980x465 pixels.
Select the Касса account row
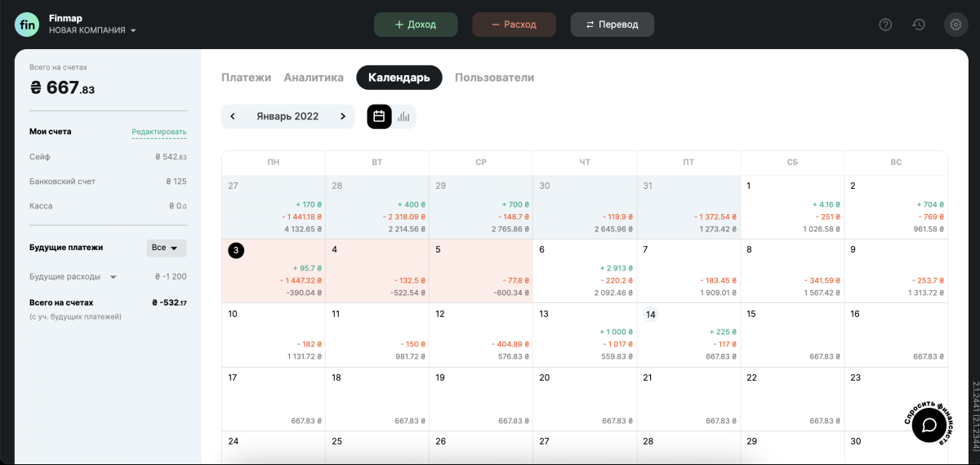[x=108, y=206]
